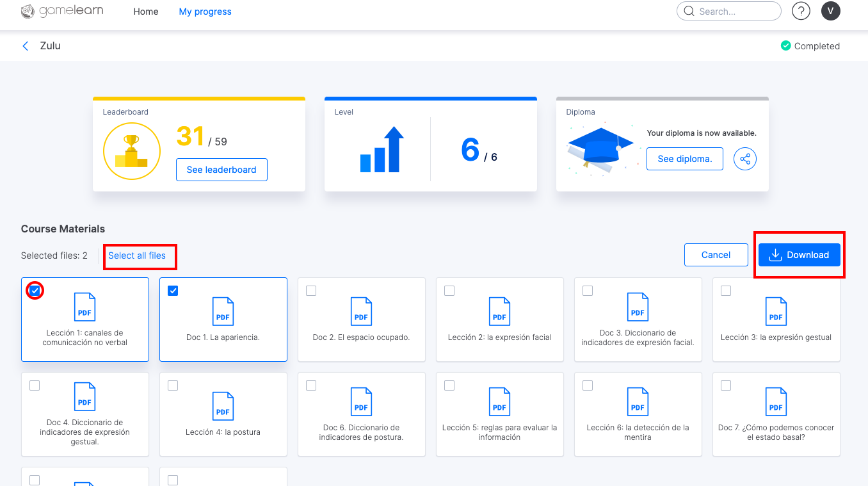Click the See leaderboard button
Viewport: 868px width, 486px height.
221,170
